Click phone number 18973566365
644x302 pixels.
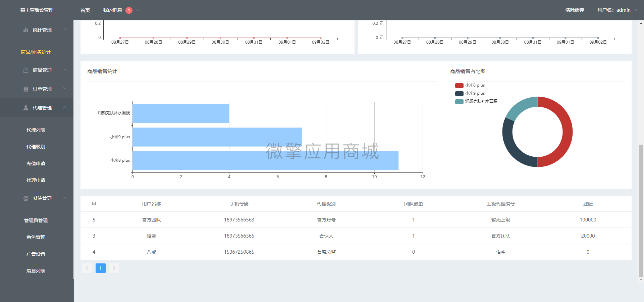pyautogui.click(x=239, y=236)
